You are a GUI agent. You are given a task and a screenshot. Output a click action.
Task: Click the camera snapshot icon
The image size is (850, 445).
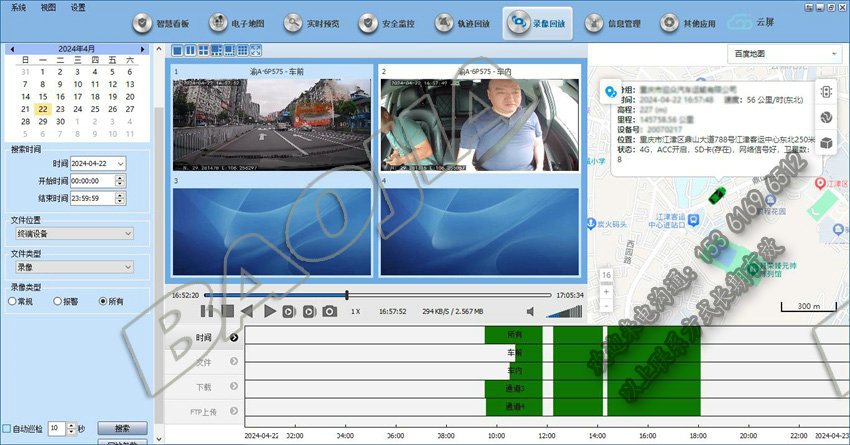(x=329, y=312)
